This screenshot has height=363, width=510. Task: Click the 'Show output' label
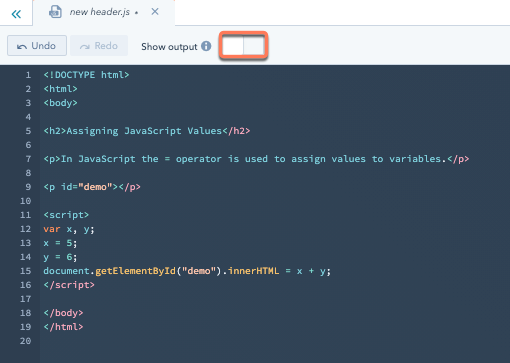[x=169, y=47]
